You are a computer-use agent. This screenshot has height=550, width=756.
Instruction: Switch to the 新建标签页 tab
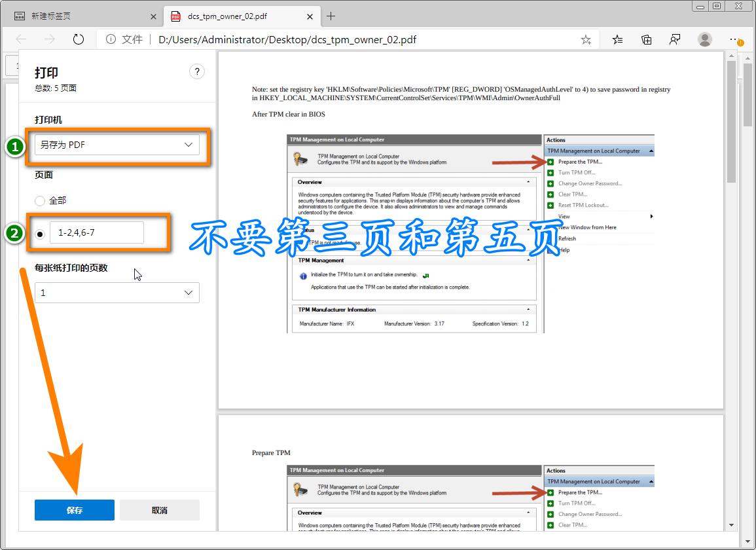tap(79, 15)
